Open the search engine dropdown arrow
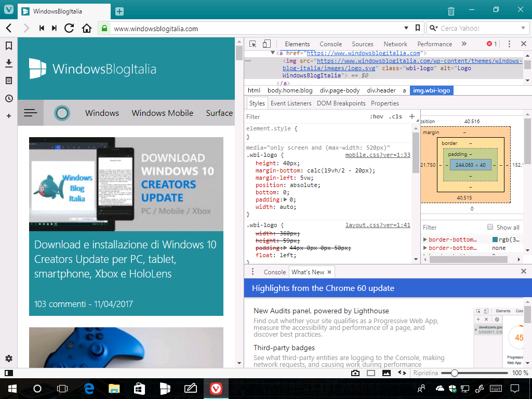The image size is (532, 399). tap(523, 28)
